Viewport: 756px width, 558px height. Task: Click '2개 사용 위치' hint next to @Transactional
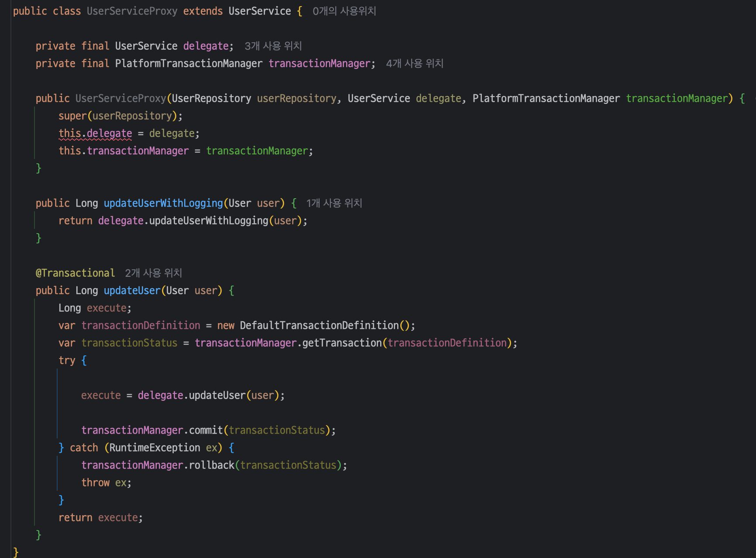(154, 273)
